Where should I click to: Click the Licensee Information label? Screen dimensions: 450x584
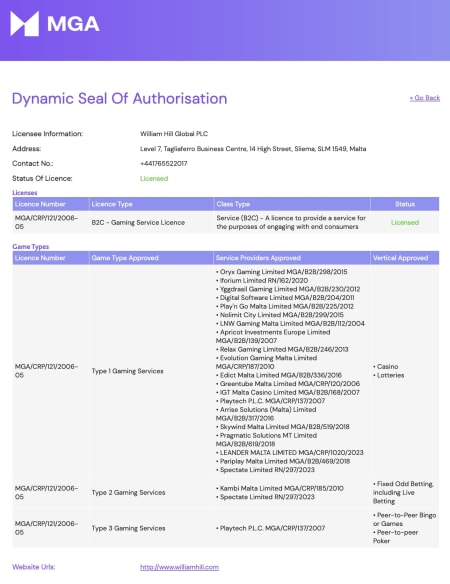[x=47, y=134]
